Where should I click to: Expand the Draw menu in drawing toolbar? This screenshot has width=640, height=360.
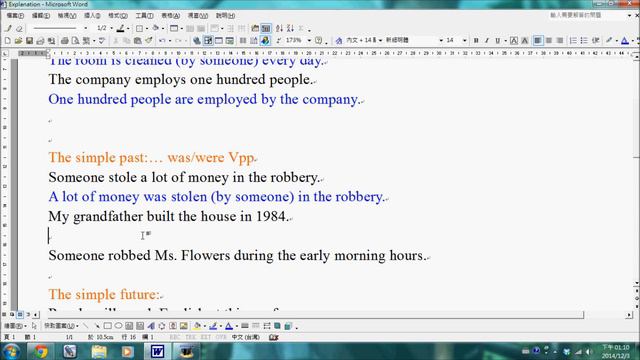[x=15, y=326]
